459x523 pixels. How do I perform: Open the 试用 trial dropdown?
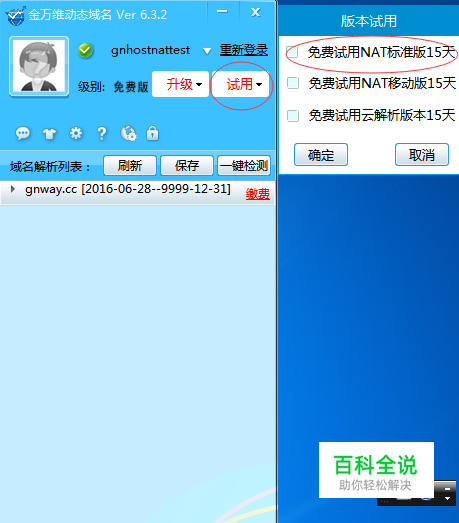click(x=241, y=84)
